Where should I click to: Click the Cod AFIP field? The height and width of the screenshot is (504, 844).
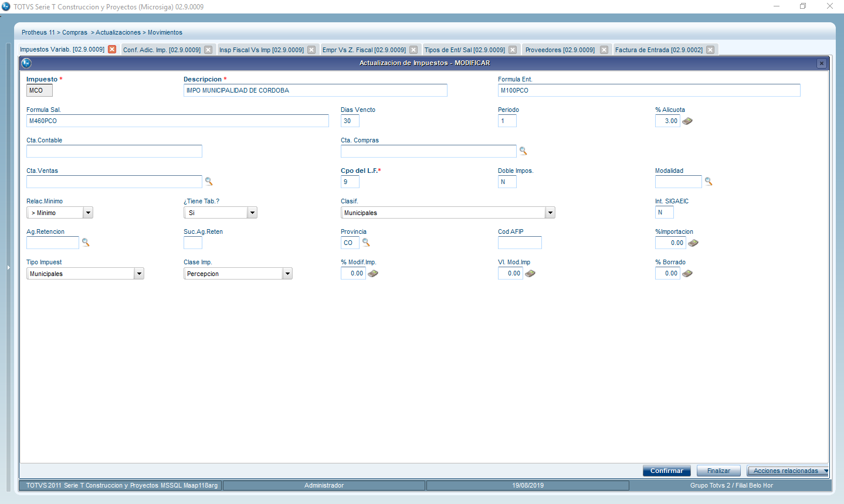click(520, 243)
